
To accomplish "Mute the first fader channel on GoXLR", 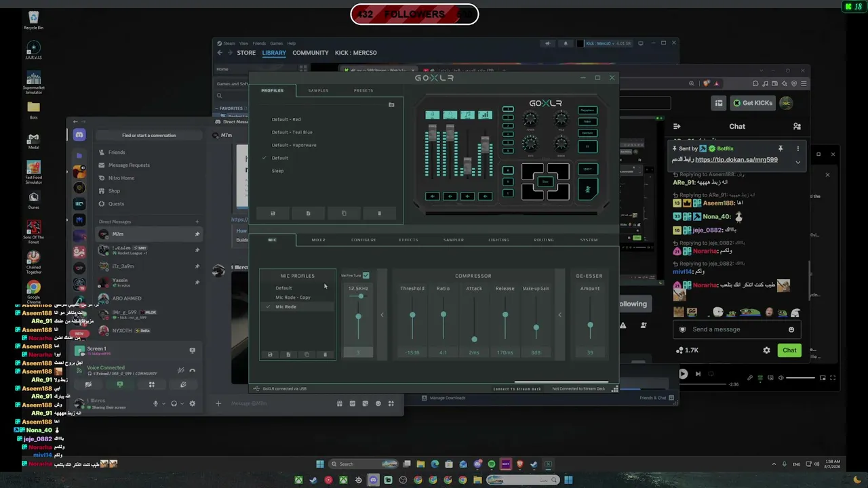I will 432,197.
